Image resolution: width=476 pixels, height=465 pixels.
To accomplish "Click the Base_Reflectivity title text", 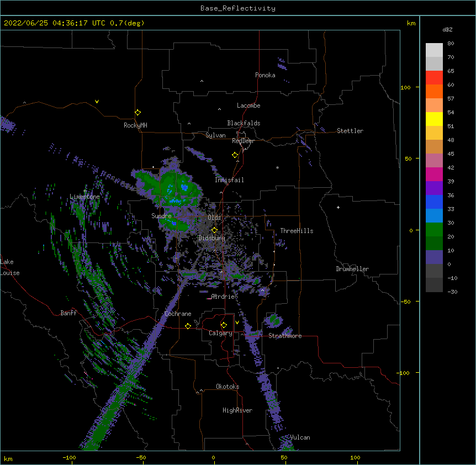I will pyautogui.click(x=237, y=8).
